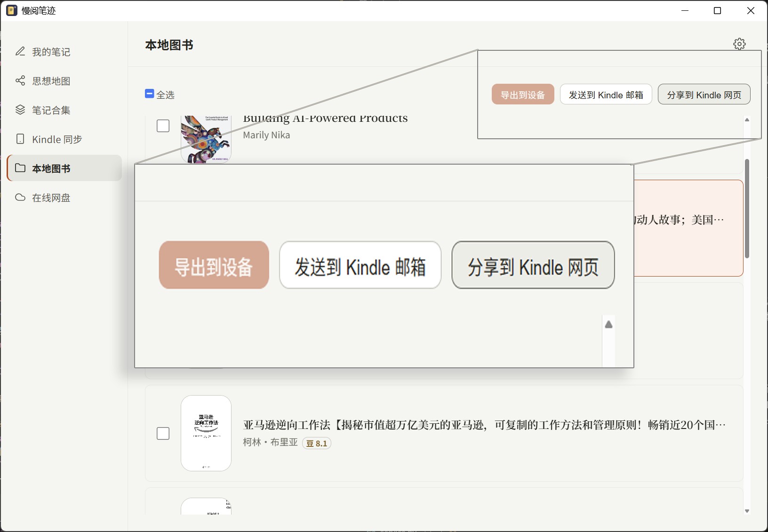Select 本地图书 in the sidebar
Viewport: 768px width, 532px height.
point(64,168)
